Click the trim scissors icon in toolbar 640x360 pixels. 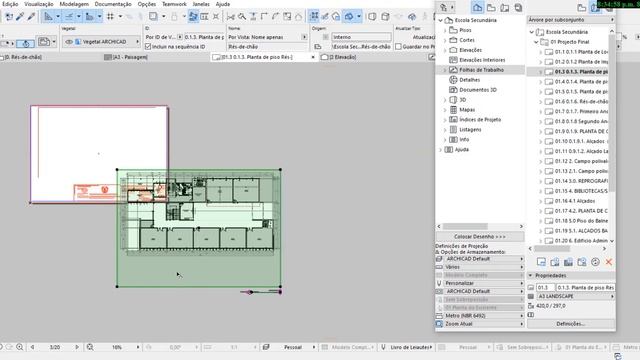pos(231,17)
